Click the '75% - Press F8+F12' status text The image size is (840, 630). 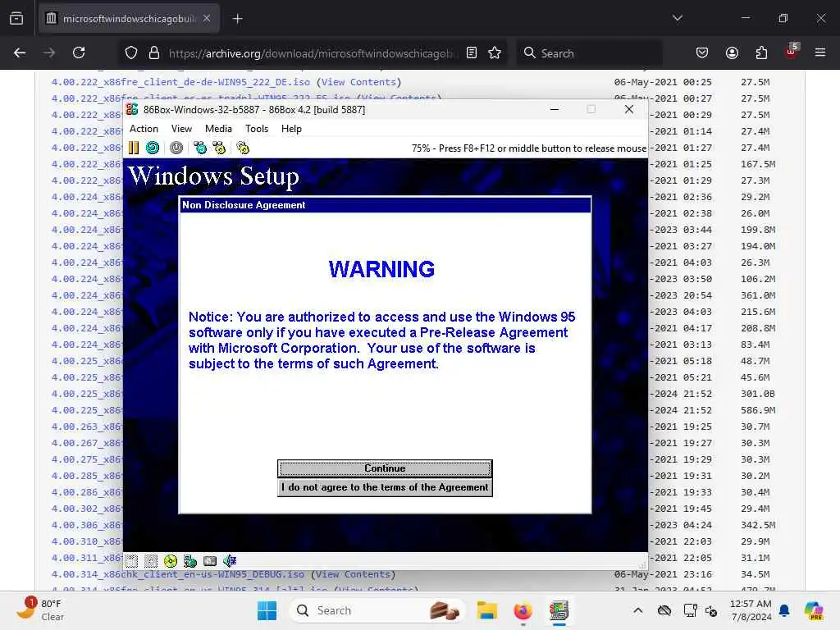(529, 148)
